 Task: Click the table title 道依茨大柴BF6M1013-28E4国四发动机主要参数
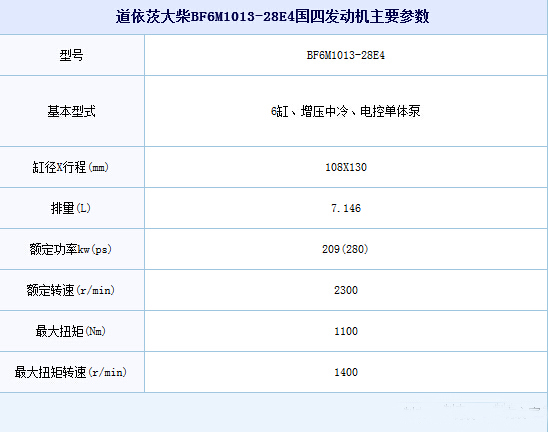tap(273, 16)
